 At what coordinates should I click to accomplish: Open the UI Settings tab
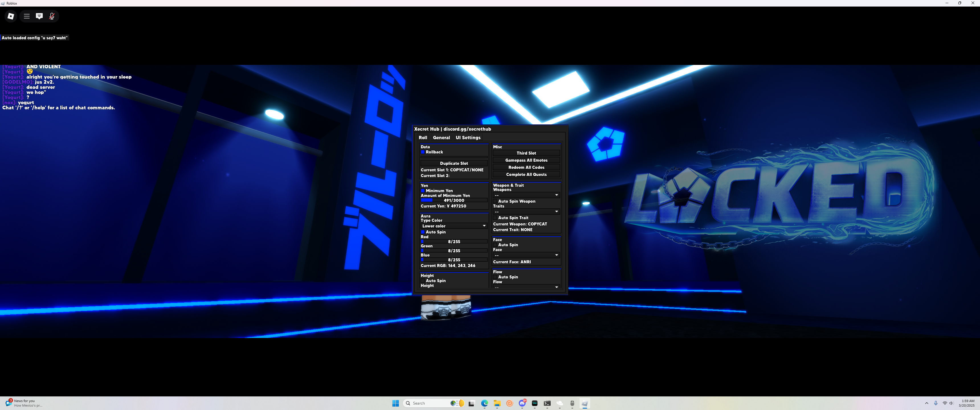click(x=467, y=138)
